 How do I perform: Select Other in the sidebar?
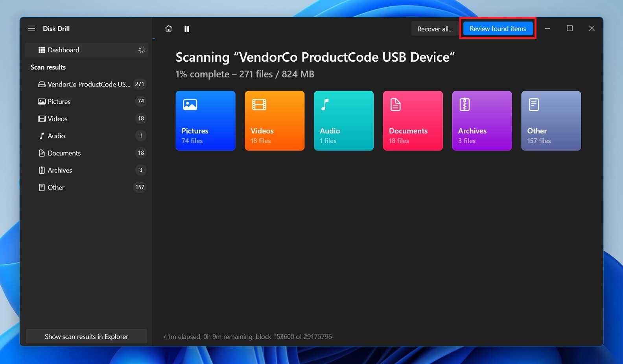87,188
